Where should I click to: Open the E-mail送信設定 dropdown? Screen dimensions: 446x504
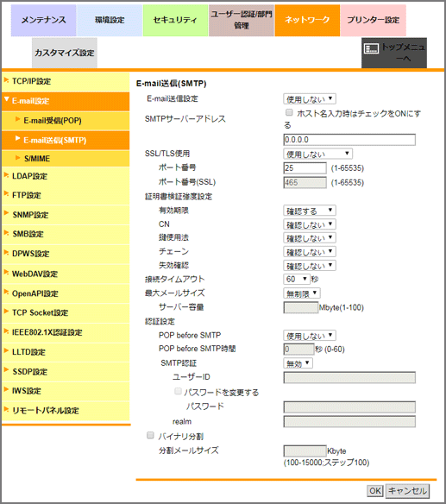tap(310, 99)
